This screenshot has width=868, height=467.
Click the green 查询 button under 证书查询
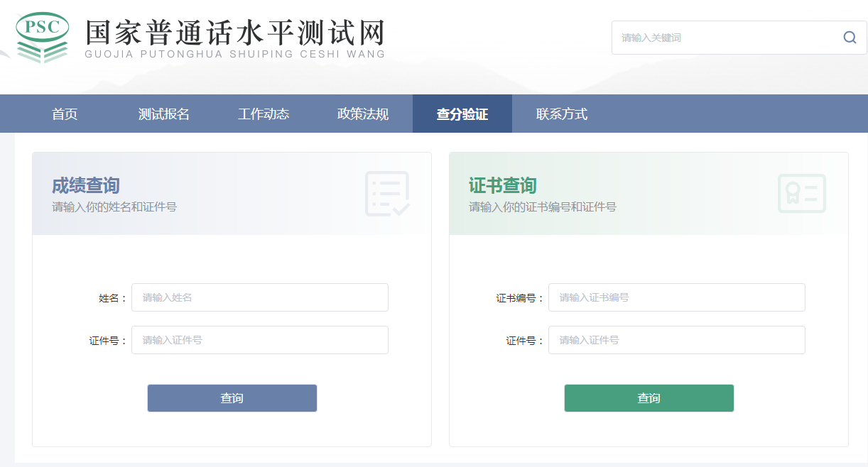point(649,397)
